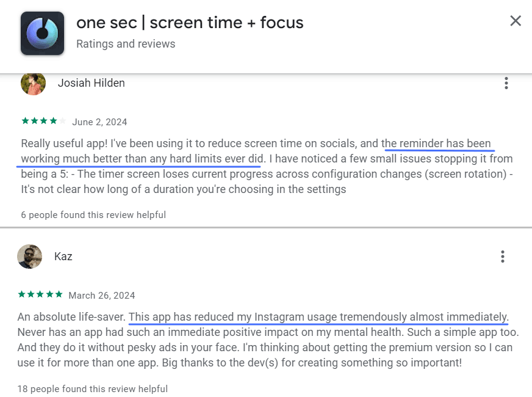Click the "Ratings and reviews" subtitle

[x=126, y=44]
